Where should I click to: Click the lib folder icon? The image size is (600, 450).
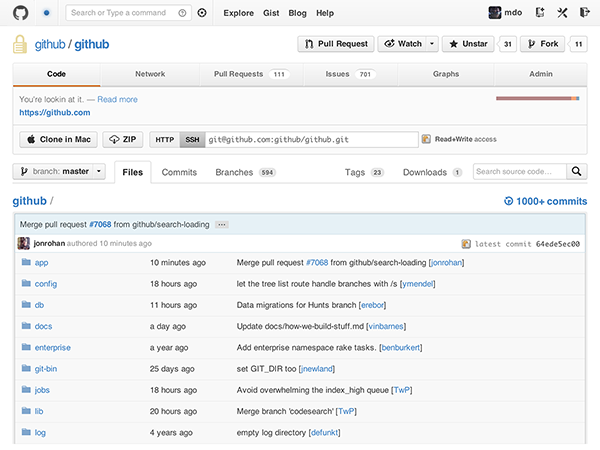26,411
